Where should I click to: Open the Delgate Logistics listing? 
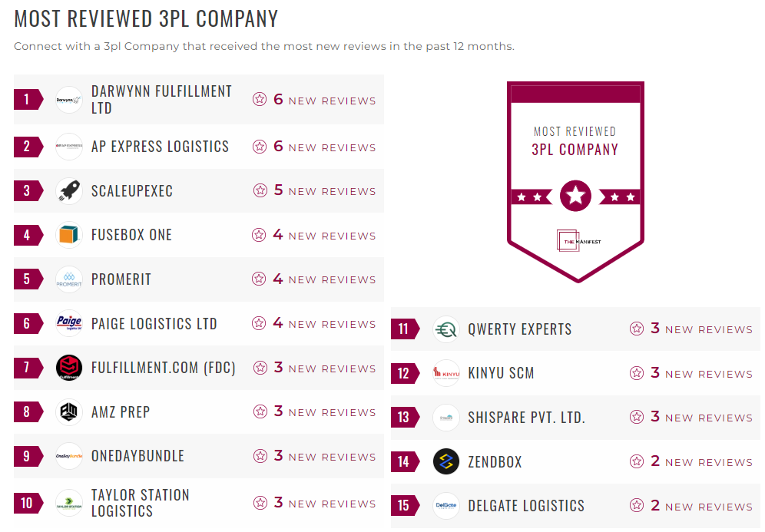pos(526,506)
